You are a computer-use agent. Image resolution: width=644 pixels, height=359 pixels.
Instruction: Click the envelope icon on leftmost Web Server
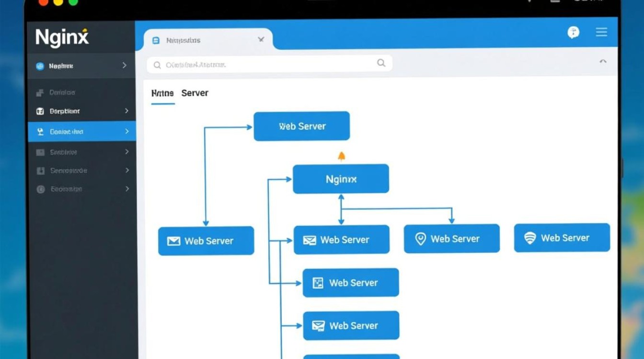[x=173, y=241]
